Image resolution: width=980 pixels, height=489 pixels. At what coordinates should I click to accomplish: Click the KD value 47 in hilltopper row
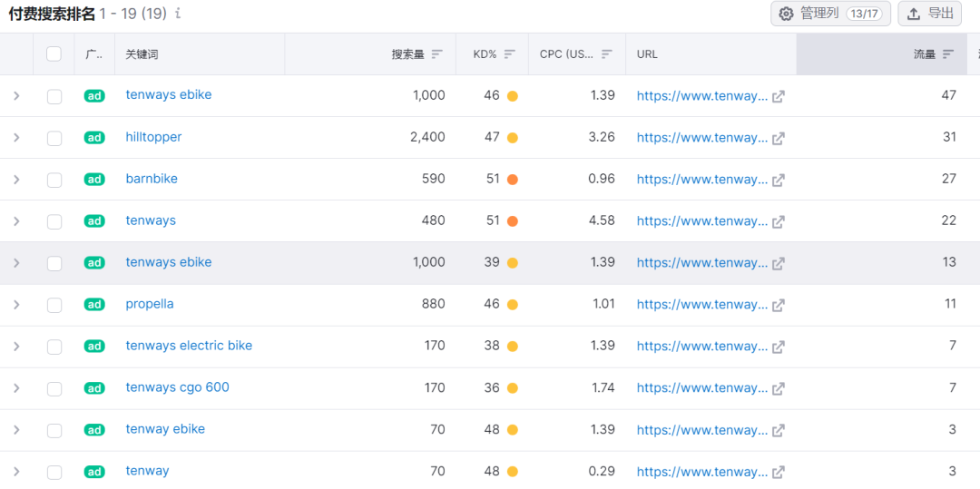pyautogui.click(x=492, y=137)
